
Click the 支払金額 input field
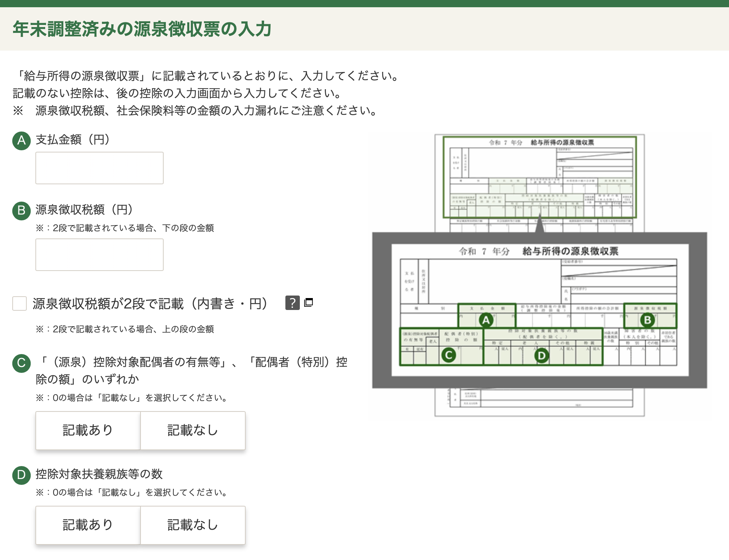[x=99, y=168]
